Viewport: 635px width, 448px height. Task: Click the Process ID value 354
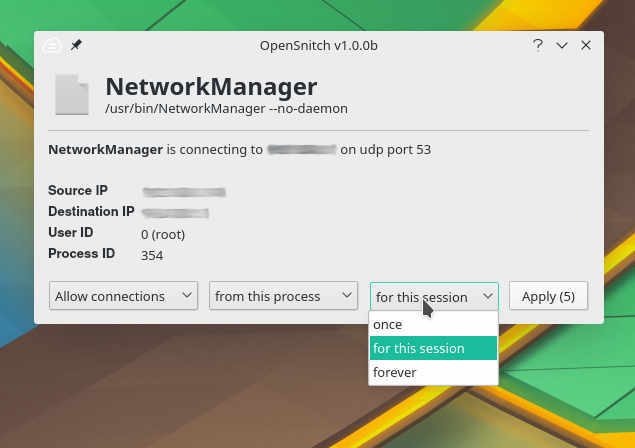tap(152, 256)
